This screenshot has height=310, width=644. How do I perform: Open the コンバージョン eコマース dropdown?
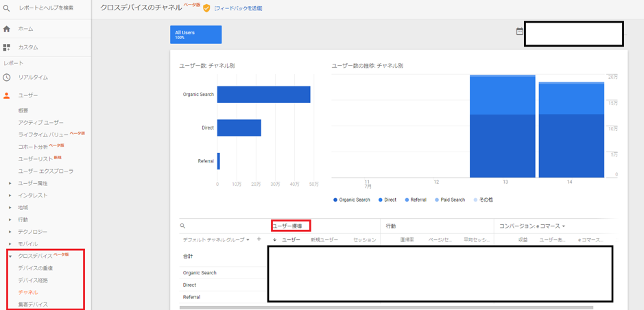(532, 226)
